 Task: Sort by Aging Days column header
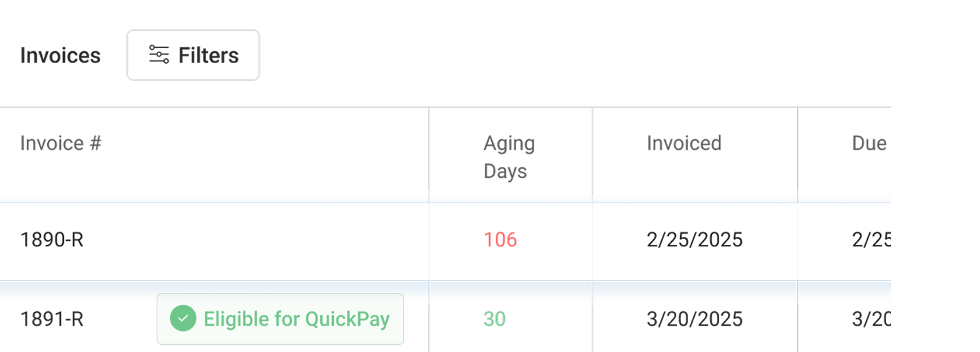click(509, 157)
